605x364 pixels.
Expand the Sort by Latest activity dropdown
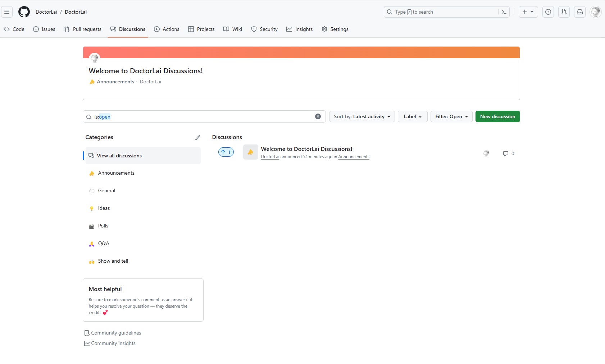(362, 116)
